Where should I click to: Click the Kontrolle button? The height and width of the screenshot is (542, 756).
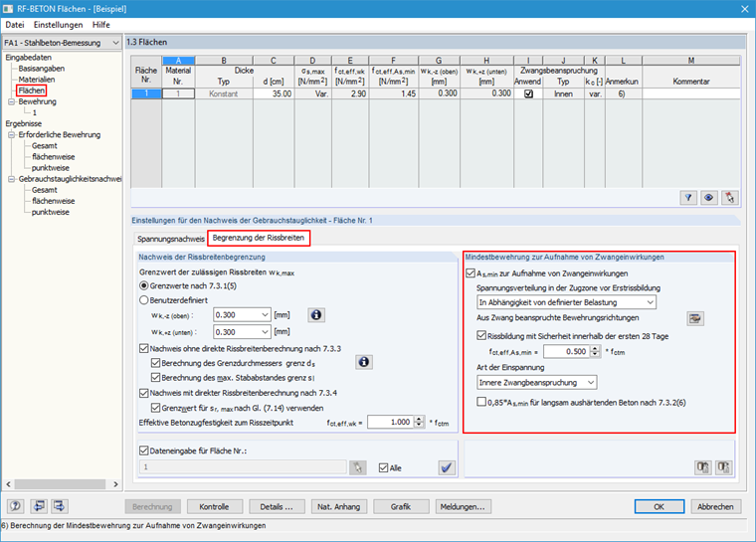214,507
